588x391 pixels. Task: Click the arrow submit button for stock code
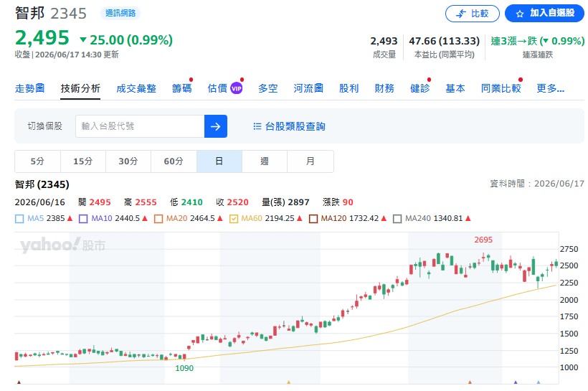pyautogui.click(x=216, y=126)
